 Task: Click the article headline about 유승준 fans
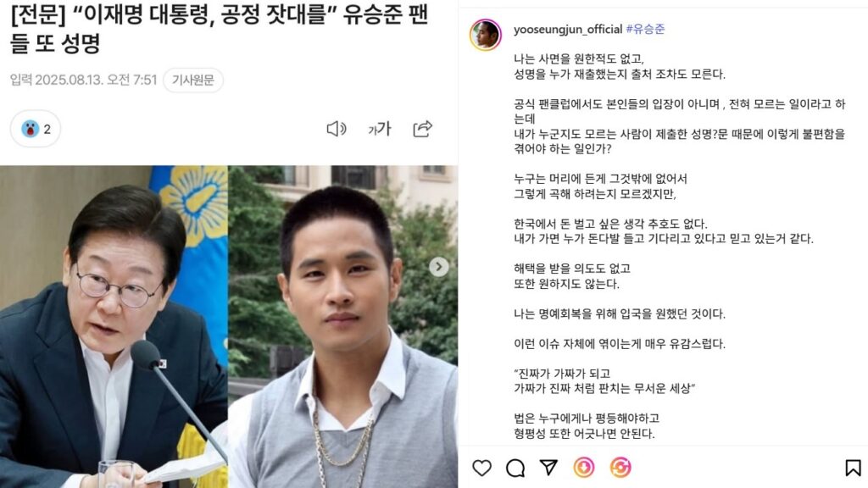pyautogui.click(x=220, y=28)
